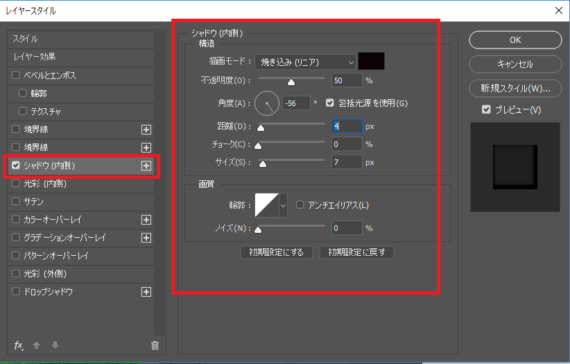The height and width of the screenshot is (364, 570).
Task: Select カラーオーバーレイ effect row
Action: tap(81, 220)
